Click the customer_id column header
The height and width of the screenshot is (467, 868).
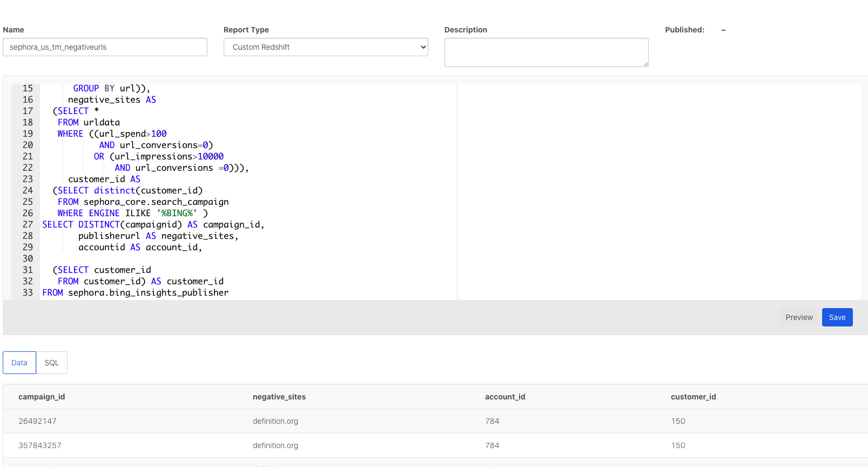pyautogui.click(x=694, y=397)
